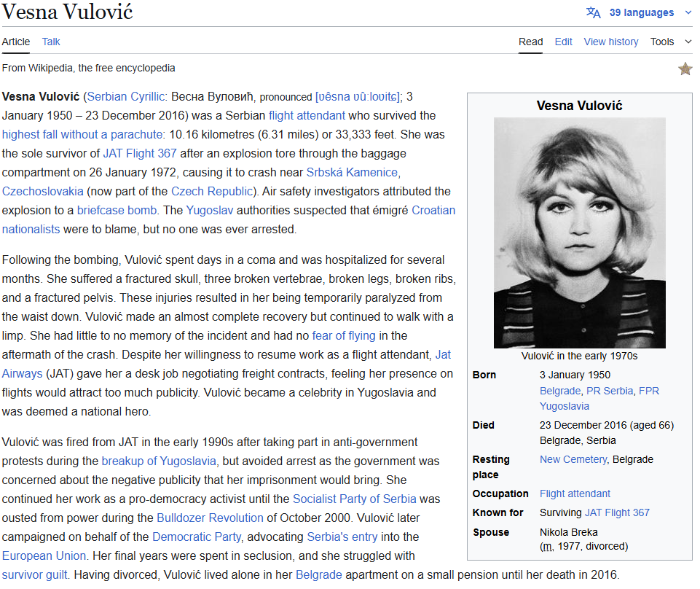The image size is (700, 589).
Task: Visit the Srbská Kamenice link
Action: click(x=352, y=172)
